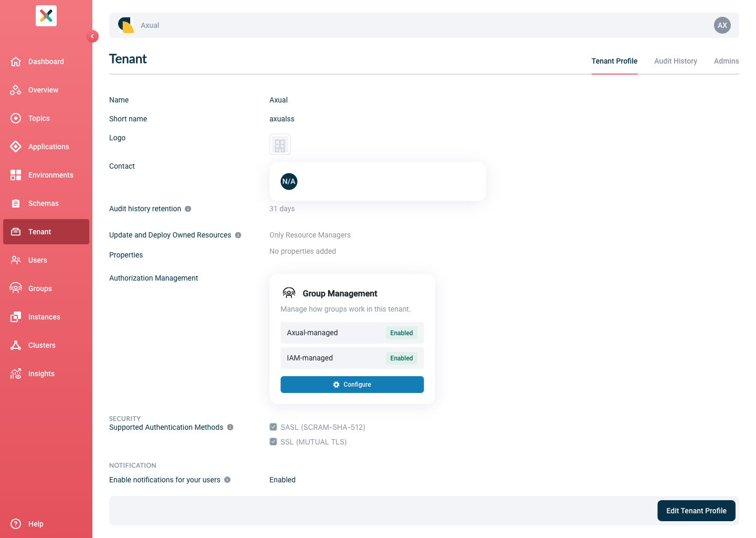This screenshot has width=756, height=538.
Task: Open the Groups icon in sidebar
Action: 16,288
